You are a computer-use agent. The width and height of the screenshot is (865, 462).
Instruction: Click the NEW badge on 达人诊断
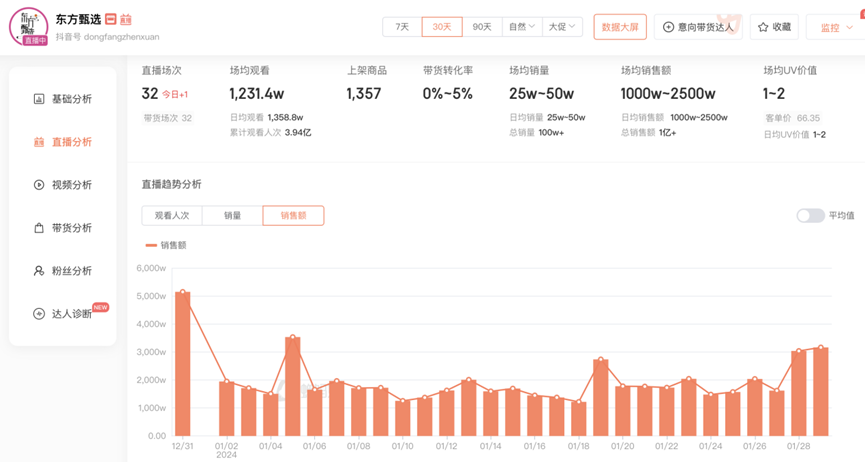point(100,307)
